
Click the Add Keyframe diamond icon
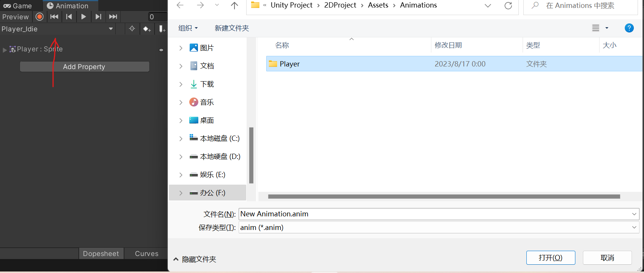(147, 29)
